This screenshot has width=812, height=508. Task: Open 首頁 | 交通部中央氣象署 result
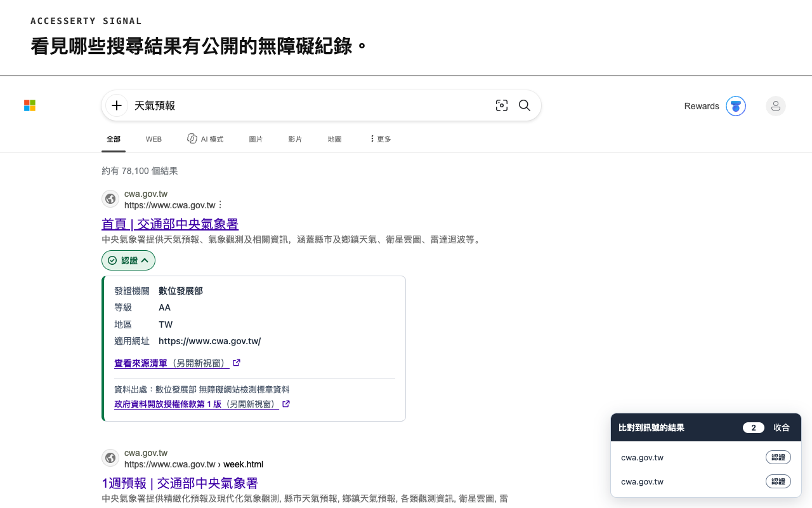click(170, 224)
